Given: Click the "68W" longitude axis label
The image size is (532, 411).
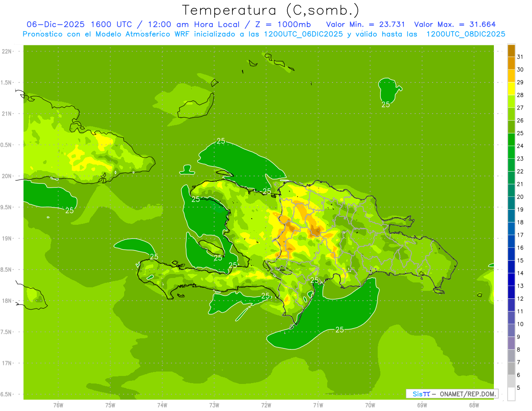Looking at the screenshot, I should click(474, 405).
